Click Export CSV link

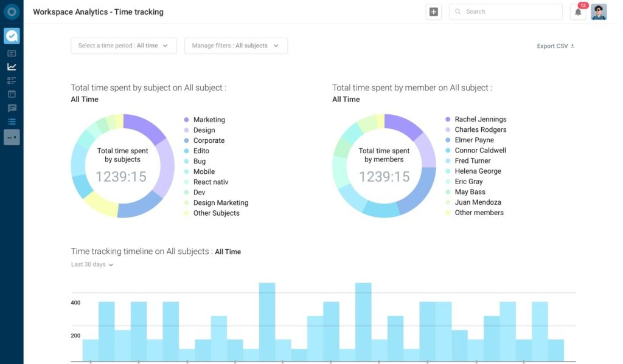tap(555, 46)
